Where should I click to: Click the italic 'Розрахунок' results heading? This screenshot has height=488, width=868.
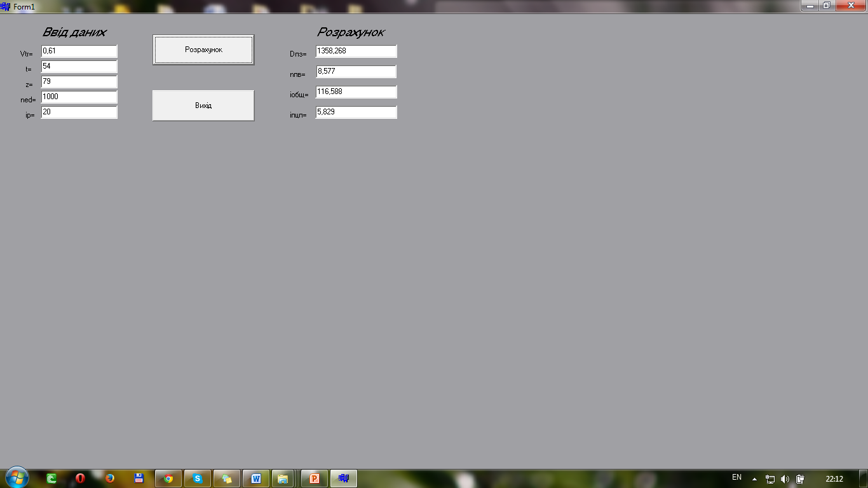click(351, 32)
